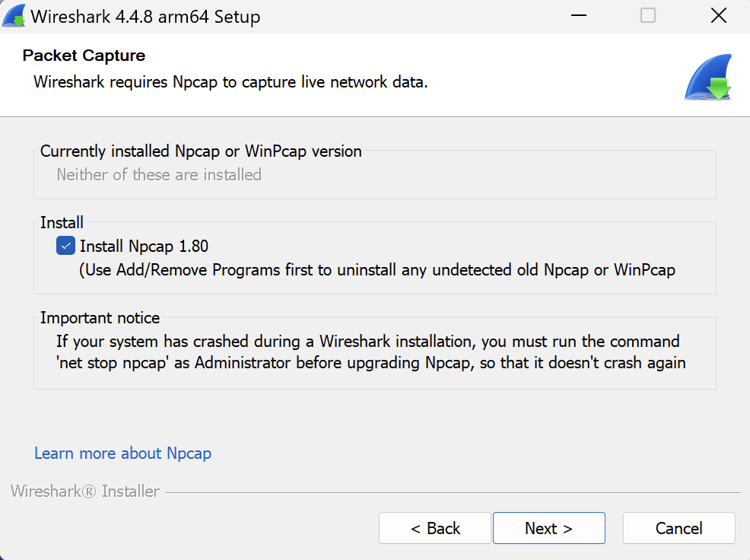This screenshot has width=750, height=560.
Task: Cancel the Wireshark setup
Action: click(678, 528)
